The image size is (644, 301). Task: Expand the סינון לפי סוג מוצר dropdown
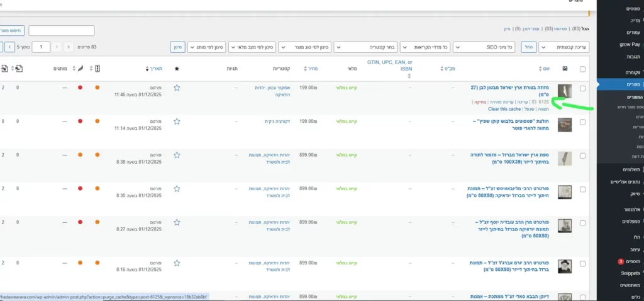pyautogui.click(x=304, y=47)
